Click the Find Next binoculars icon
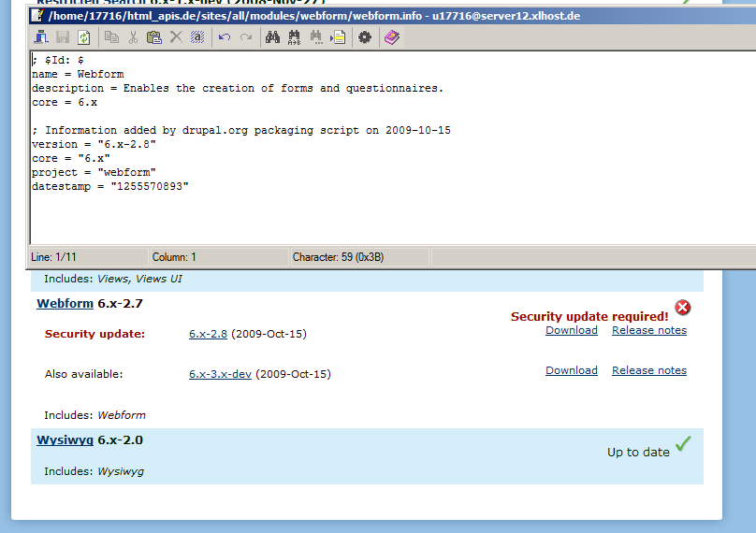 coord(316,37)
